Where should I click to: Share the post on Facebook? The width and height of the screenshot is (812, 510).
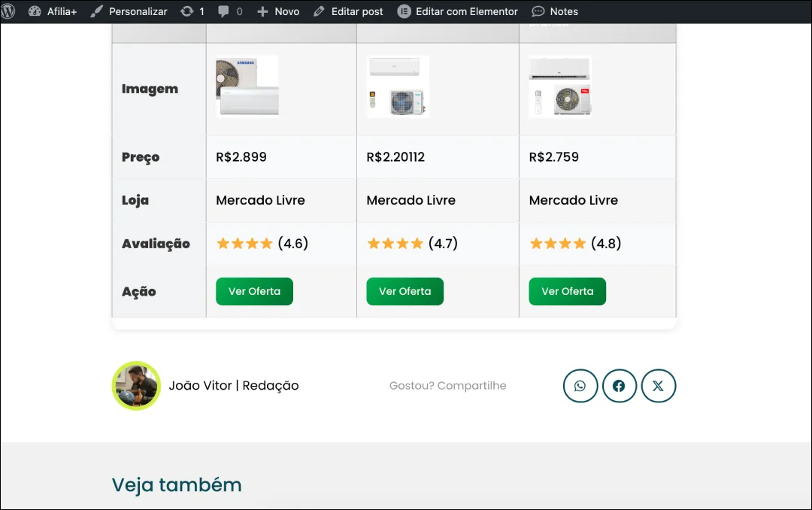[619, 386]
